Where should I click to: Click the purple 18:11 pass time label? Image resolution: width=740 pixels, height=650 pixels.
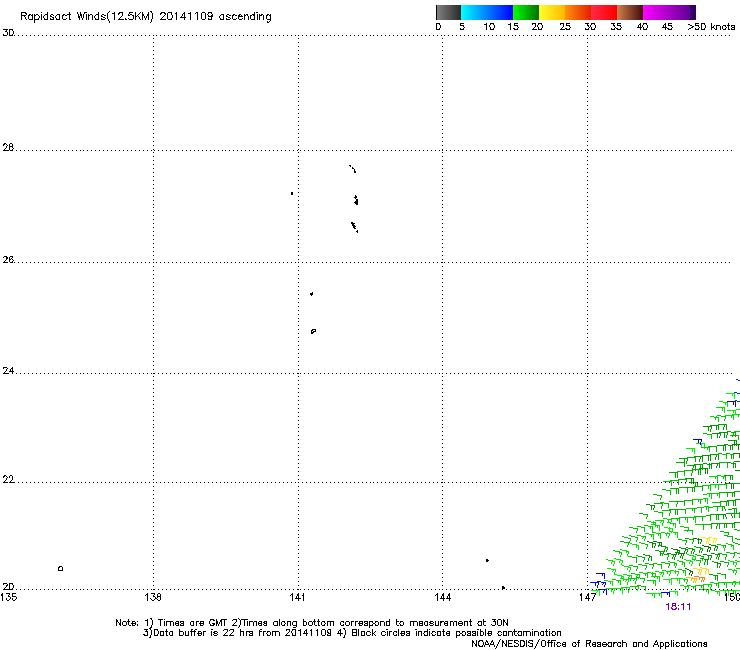[678, 607]
